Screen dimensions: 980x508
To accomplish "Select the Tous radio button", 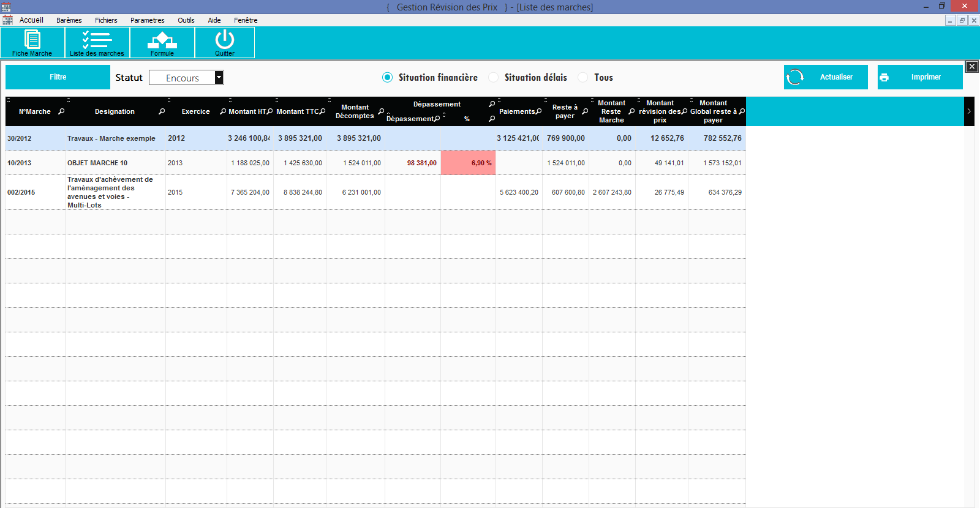I will [583, 77].
